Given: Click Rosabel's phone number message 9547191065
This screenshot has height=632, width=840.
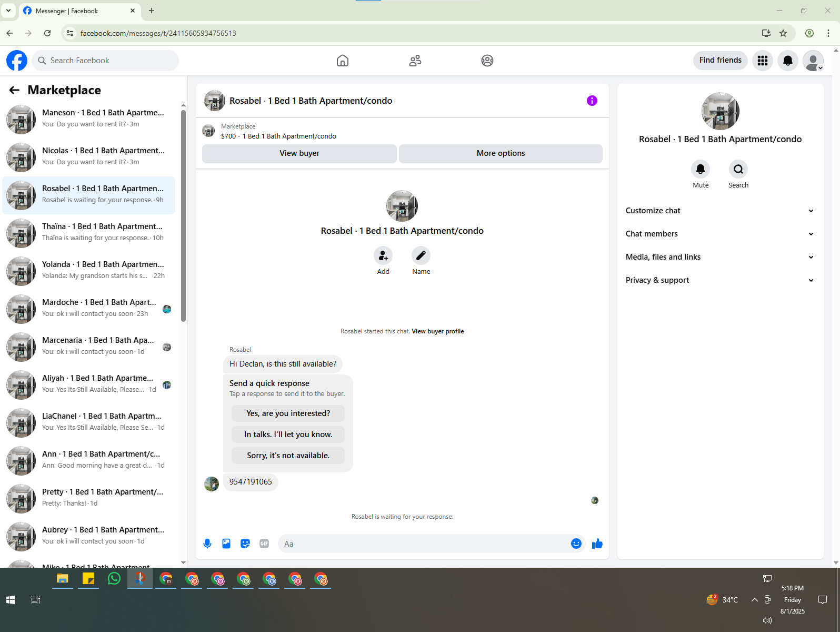Looking at the screenshot, I should pos(251,482).
